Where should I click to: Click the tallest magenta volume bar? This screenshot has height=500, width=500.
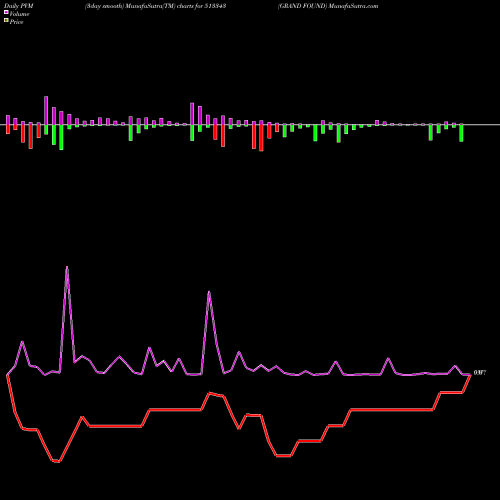click(46, 111)
